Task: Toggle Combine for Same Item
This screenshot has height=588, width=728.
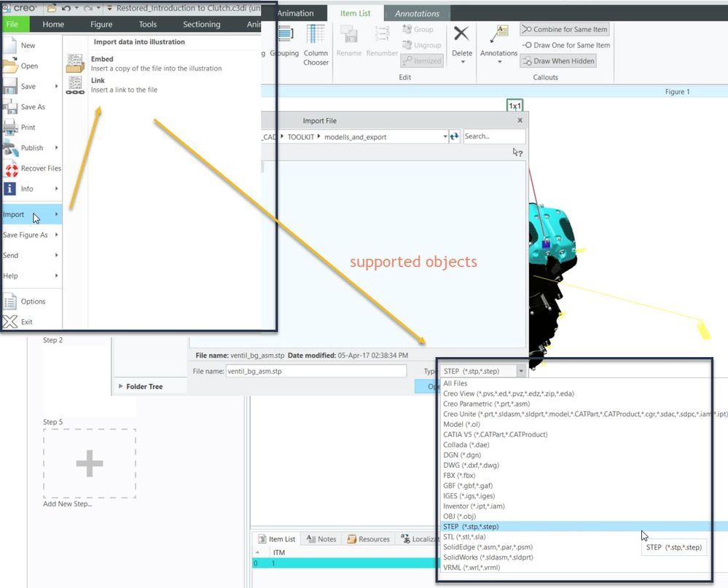Action: pyautogui.click(x=564, y=29)
